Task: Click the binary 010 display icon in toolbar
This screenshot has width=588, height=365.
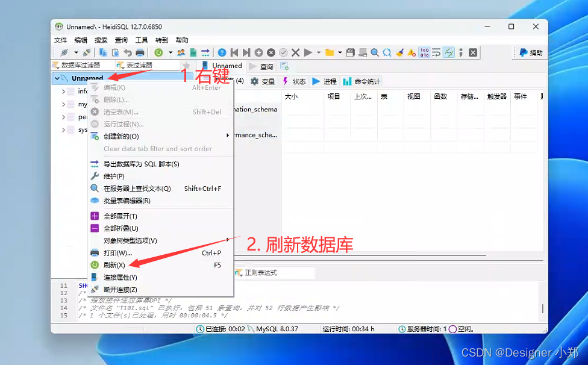Action: [424, 52]
